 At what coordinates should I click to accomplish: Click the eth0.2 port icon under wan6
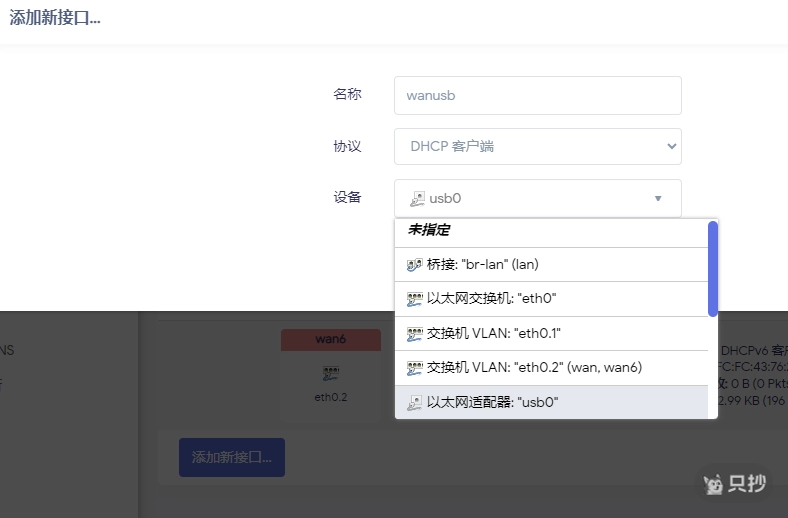coord(331,373)
